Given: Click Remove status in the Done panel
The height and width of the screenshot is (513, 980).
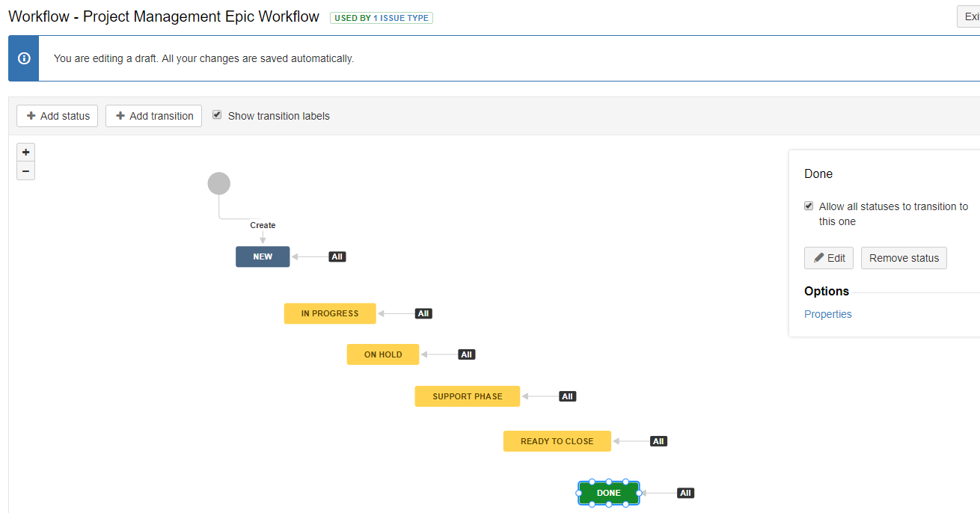Looking at the screenshot, I should tap(904, 257).
